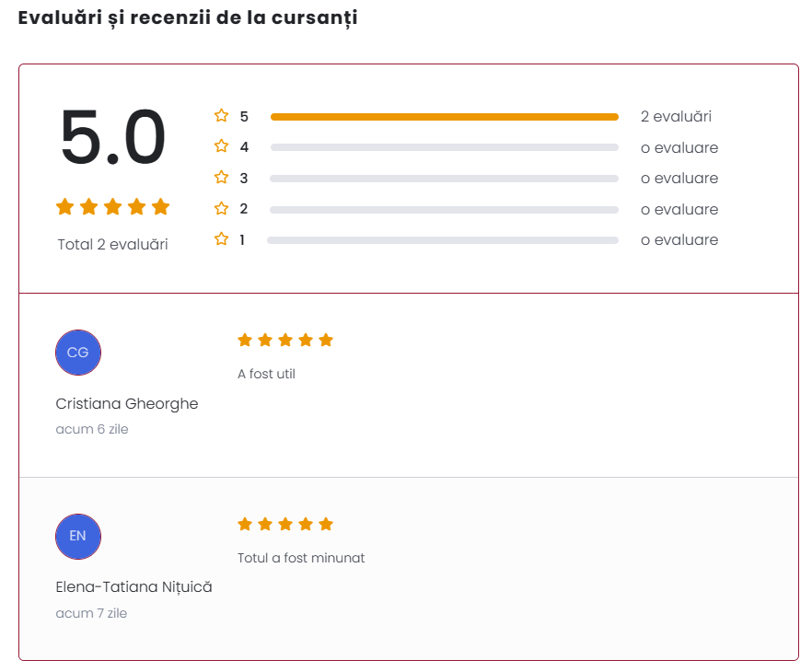The height and width of the screenshot is (672, 812).
Task: Click the "Totul a fost minunat" review text
Action: pyautogui.click(x=301, y=558)
